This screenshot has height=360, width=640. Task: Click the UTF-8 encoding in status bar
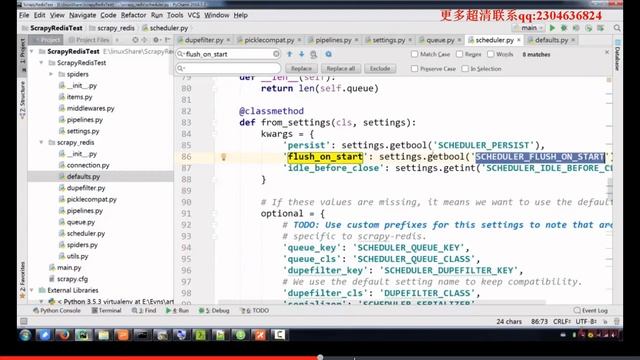point(587,322)
